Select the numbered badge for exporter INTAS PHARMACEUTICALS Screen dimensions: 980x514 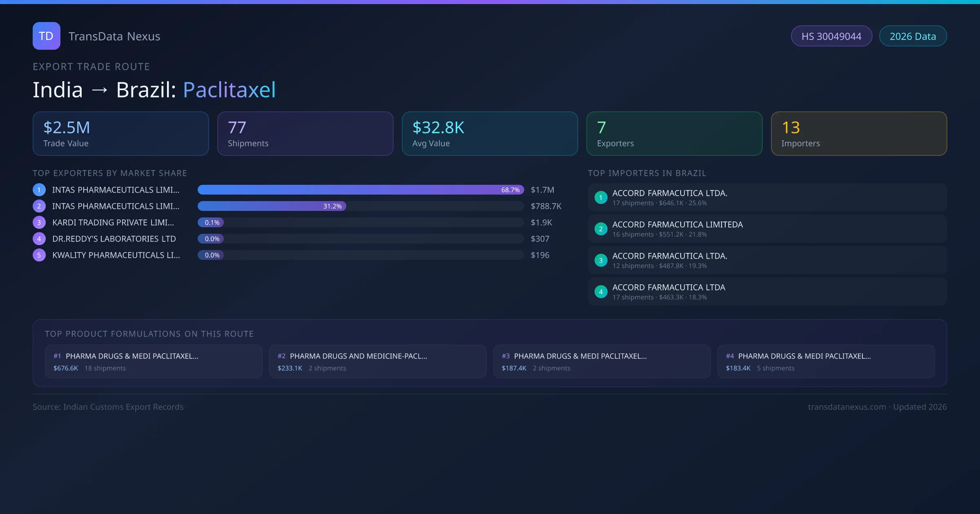(39, 189)
